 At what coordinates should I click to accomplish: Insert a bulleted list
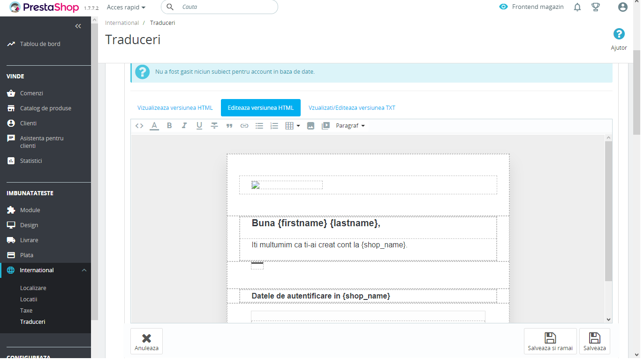(x=259, y=126)
